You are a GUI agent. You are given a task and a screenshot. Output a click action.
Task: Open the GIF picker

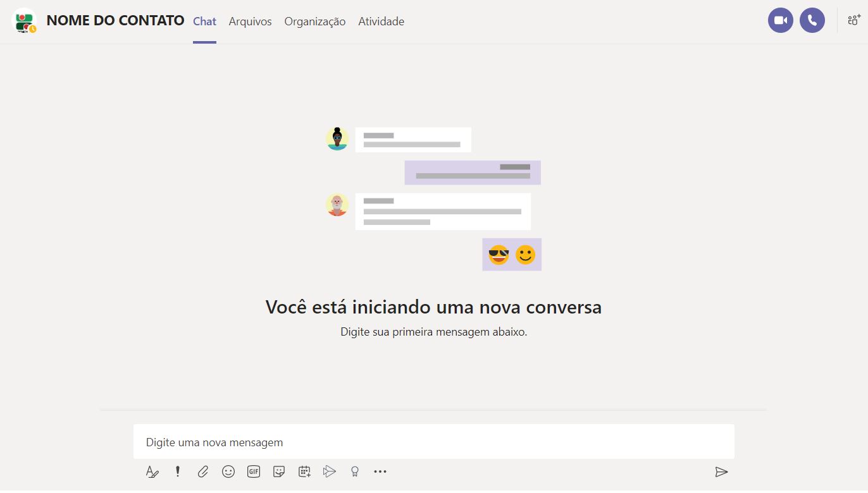click(x=254, y=472)
